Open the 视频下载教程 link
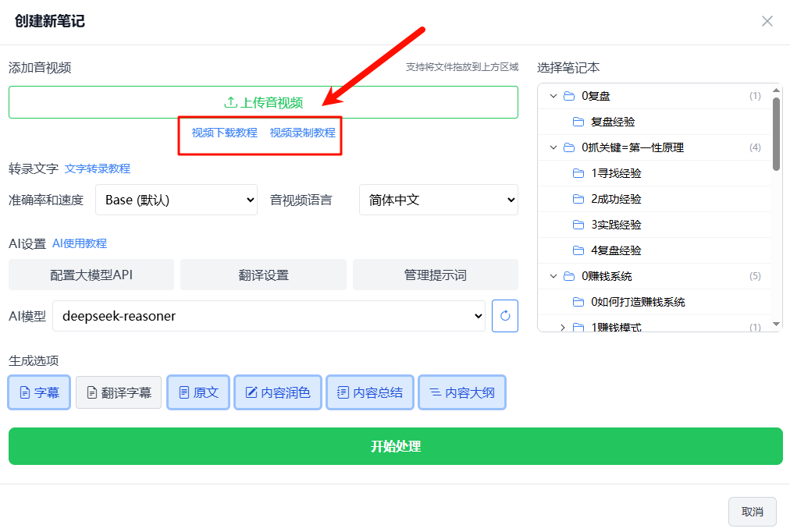Viewport: 790px width, 532px height. click(224, 133)
